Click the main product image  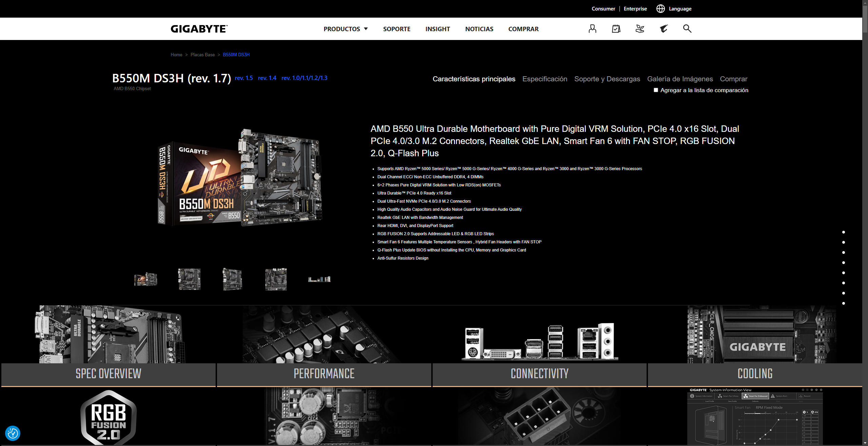(x=241, y=177)
